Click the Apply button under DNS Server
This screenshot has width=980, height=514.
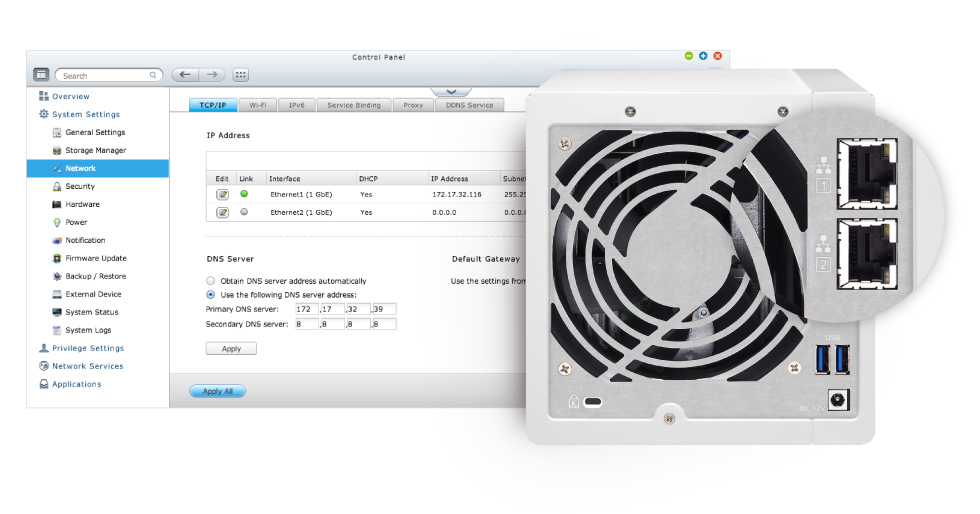(231, 349)
